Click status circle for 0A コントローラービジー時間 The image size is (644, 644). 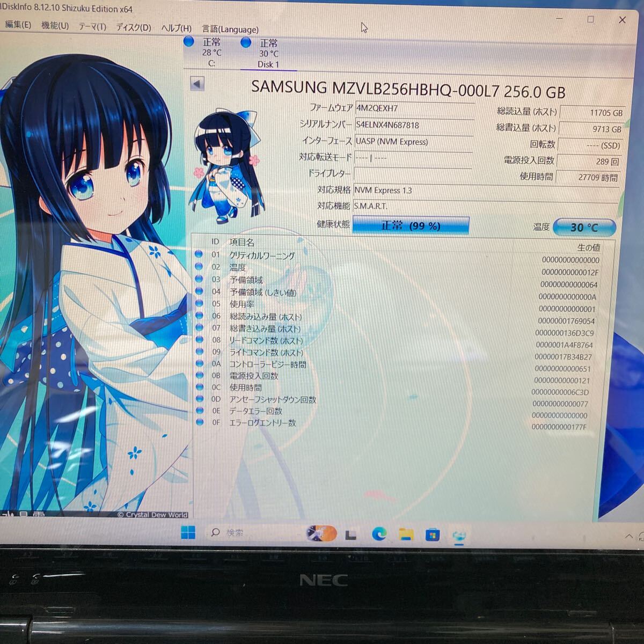pyautogui.click(x=200, y=364)
